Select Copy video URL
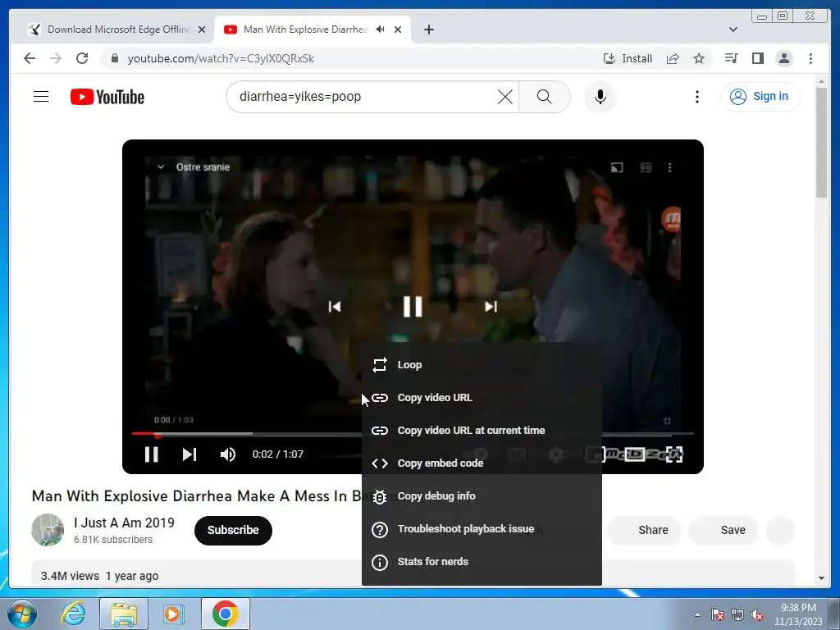Viewport: 840px width, 630px height. [482, 398]
